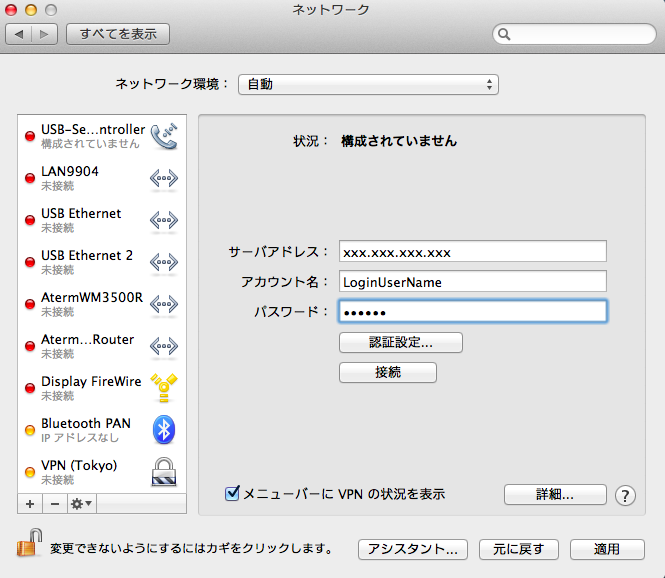Click IP アドレスなし status text

tap(80, 438)
